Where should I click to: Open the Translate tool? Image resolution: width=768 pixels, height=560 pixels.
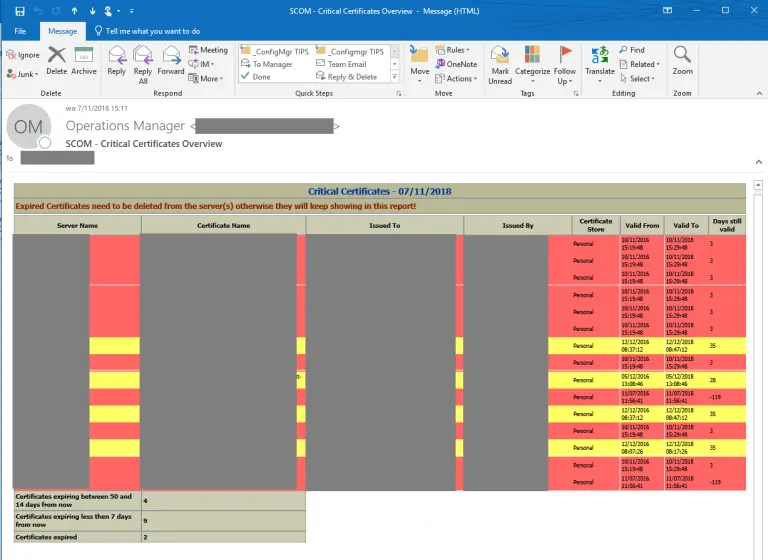tap(600, 59)
